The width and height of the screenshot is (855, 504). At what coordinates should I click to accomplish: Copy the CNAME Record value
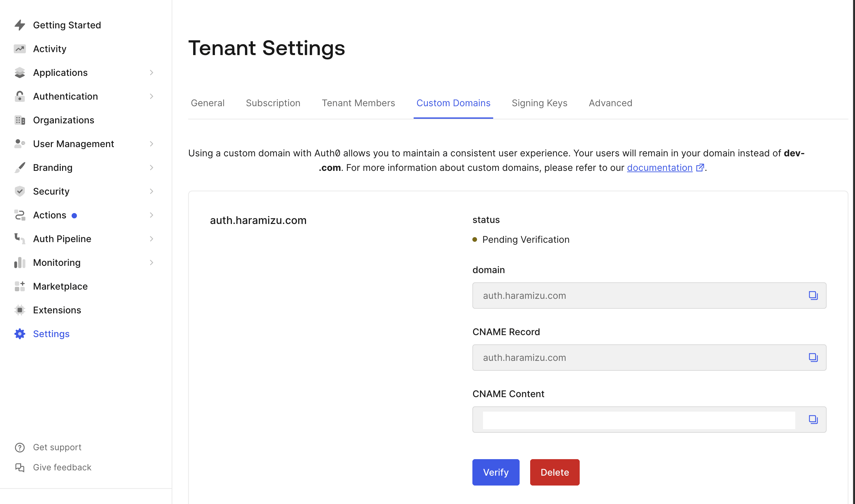click(813, 358)
